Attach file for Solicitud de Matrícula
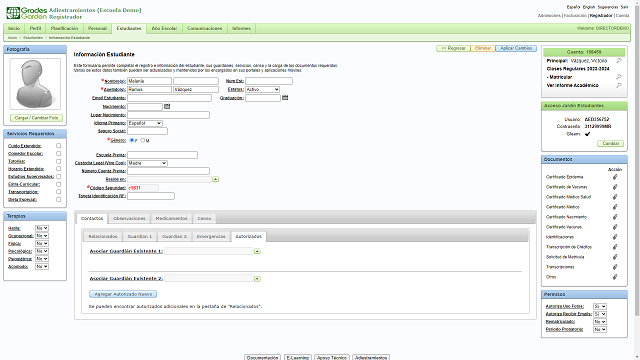Viewport: 640px width, 360px height. click(615, 257)
